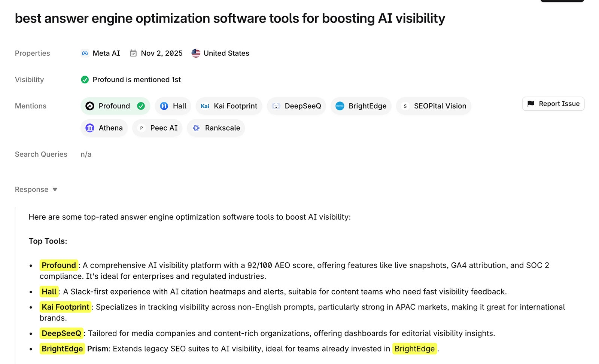This screenshot has height=364, width=599.
Task: Click the page title about answer engine optimization
Action: coord(230,18)
